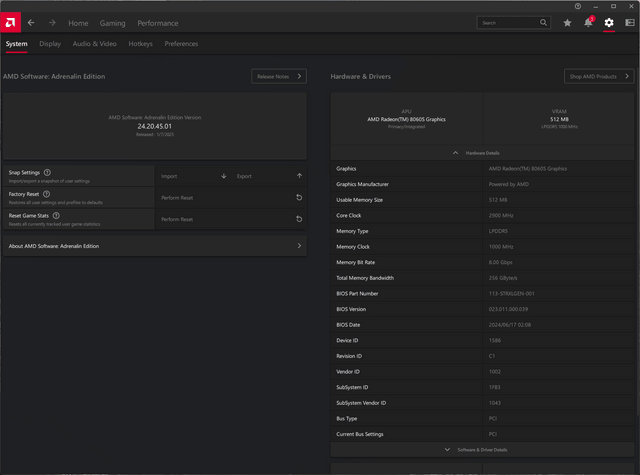Switch to the Display sub-tab
The image size is (640, 475).
point(50,44)
